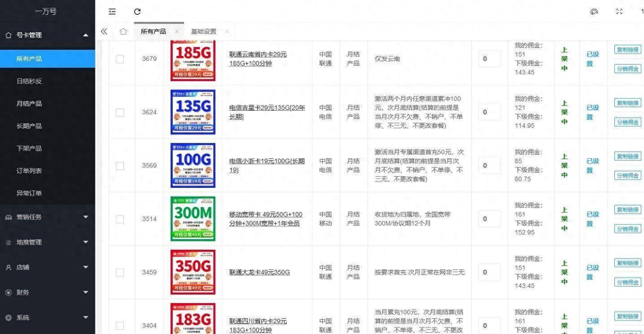Enter fullscreen via the expand icon
Image resolution: width=644 pixels, height=334 pixels.
tap(619, 12)
